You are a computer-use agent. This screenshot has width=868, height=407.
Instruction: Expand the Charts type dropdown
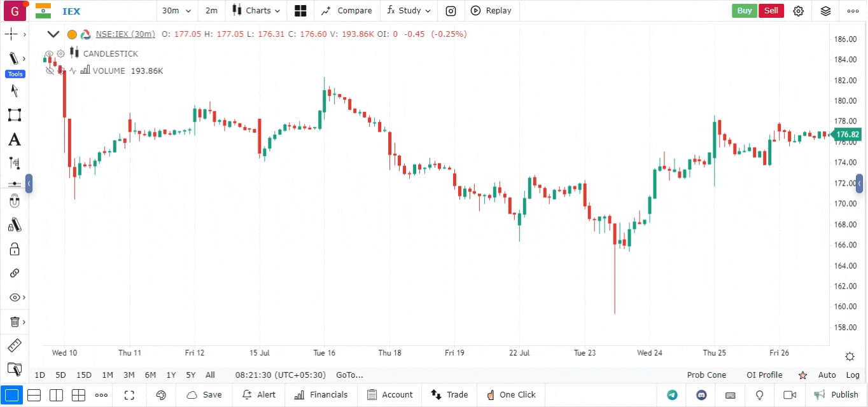[x=256, y=11]
